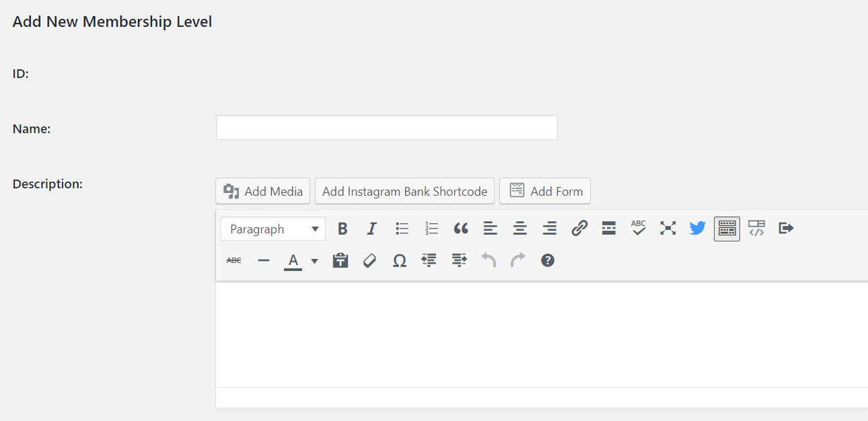This screenshot has width=868, height=421.
Task: Insert a special character
Action: click(399, 260)
